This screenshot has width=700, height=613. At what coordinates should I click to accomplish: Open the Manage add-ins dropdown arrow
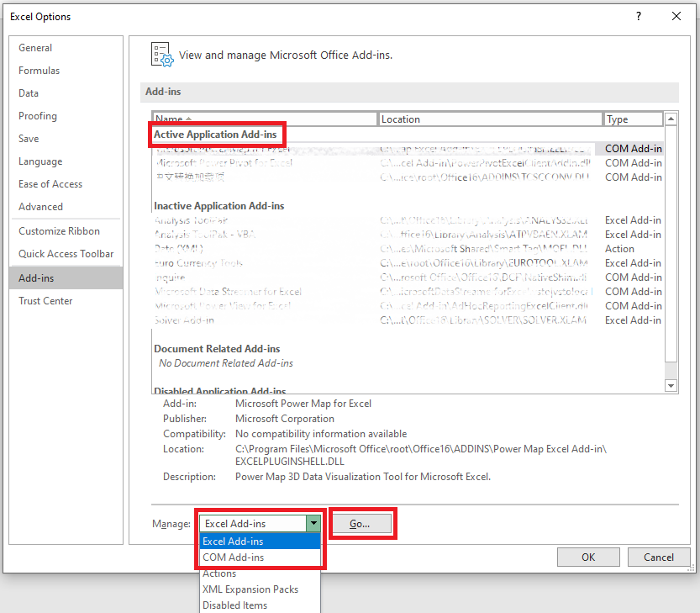313,524
